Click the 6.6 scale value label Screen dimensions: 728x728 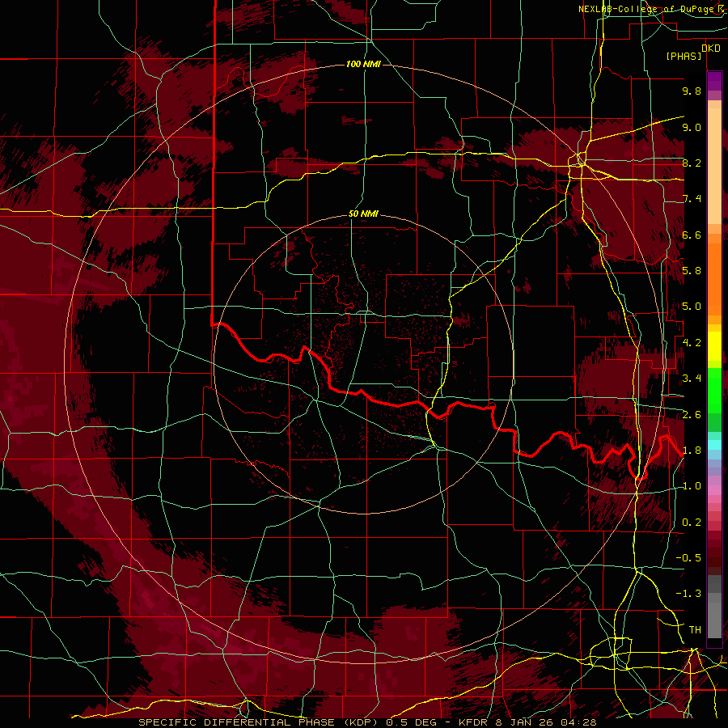click(692, 235)
